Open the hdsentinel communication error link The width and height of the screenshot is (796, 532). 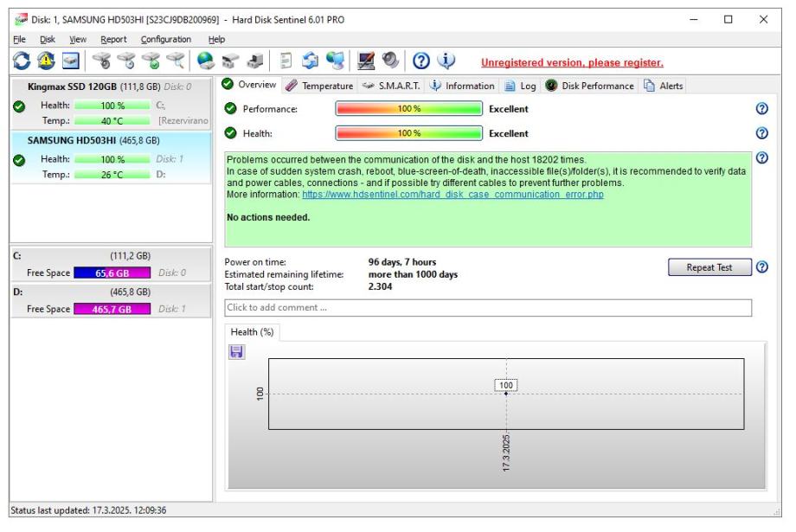[x=453, y=195]
